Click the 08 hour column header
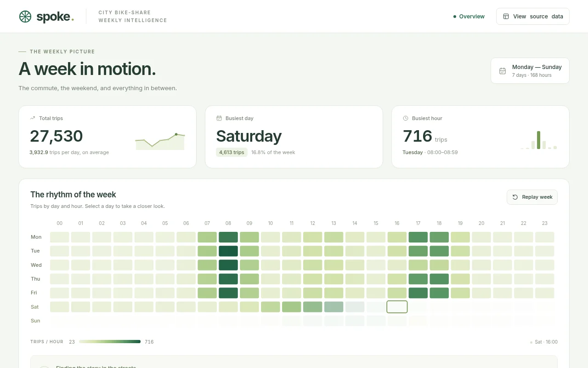Viewport: 588px width, 368px height. (228, 223)
